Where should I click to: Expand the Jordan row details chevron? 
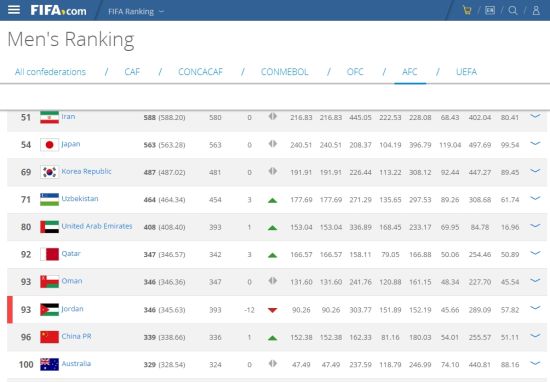[535, 308]
